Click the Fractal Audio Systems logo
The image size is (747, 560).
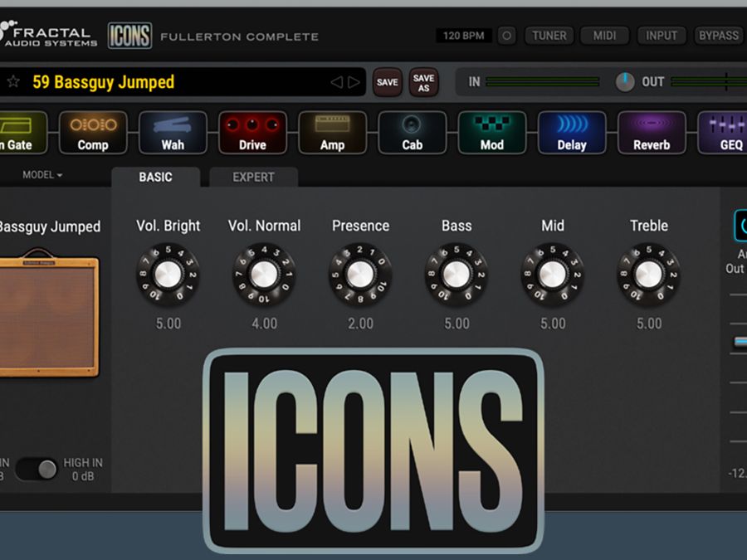[x=49, y=34]
